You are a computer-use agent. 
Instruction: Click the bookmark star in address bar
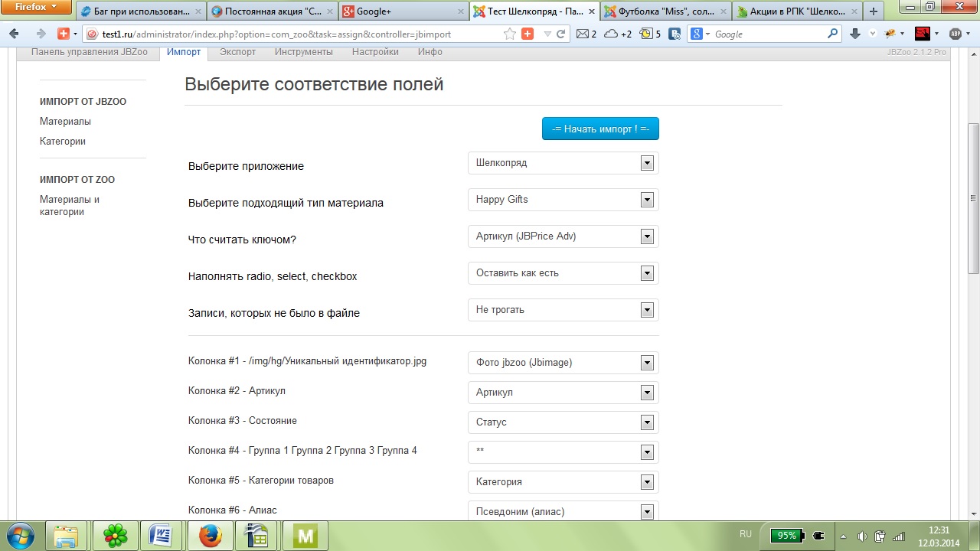click(x=510, y=34)
